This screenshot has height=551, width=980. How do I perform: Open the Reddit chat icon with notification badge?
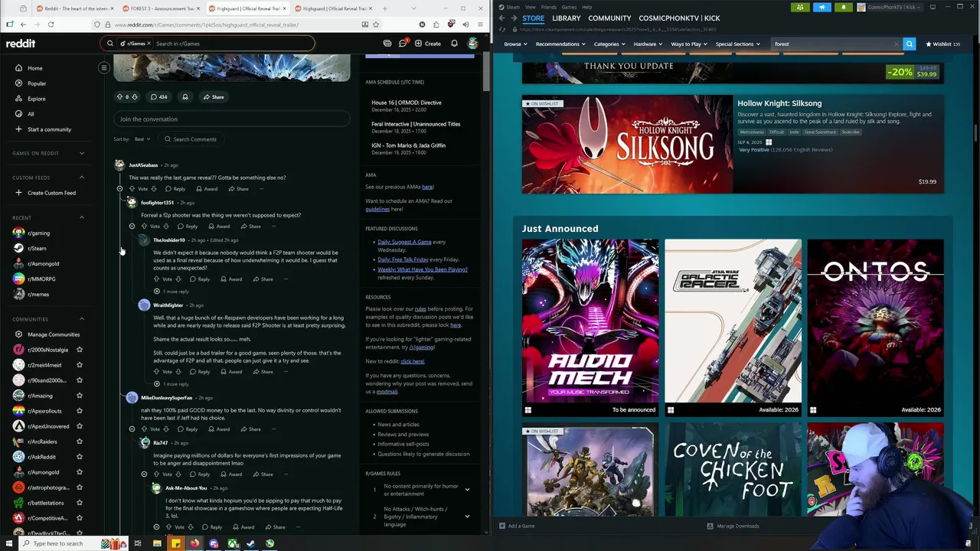[x=403, y=44]
